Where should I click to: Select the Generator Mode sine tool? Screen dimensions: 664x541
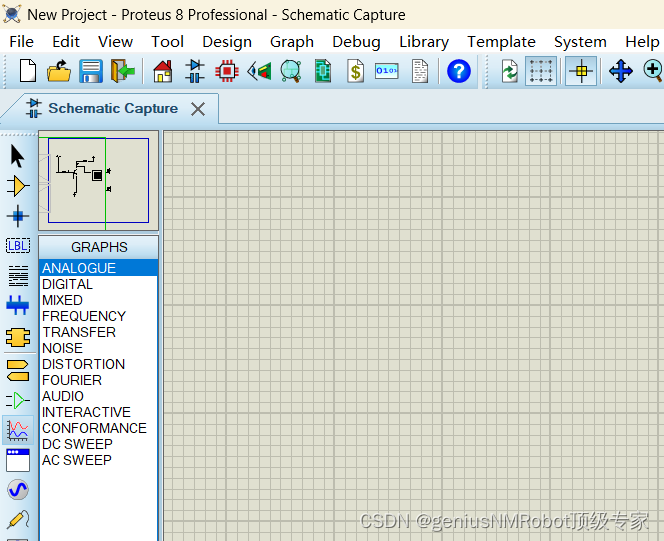click(18, 490)
